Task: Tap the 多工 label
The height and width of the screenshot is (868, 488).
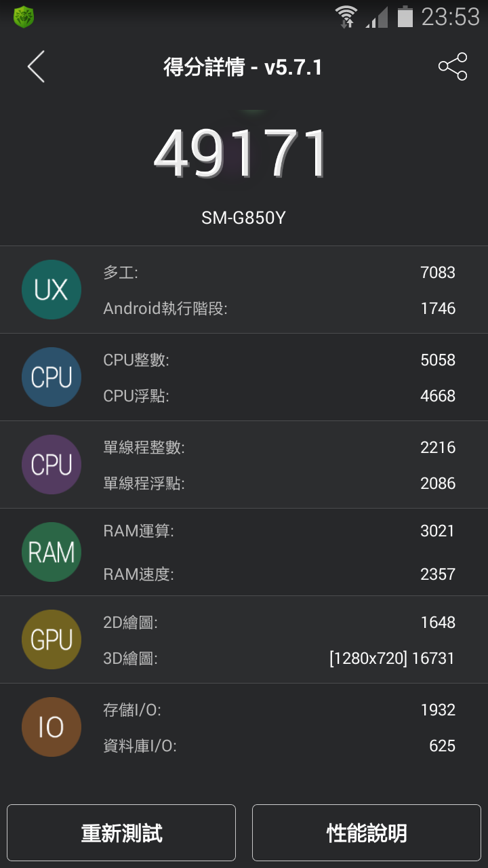Action: pyautogui.click(x=121, y=273)
